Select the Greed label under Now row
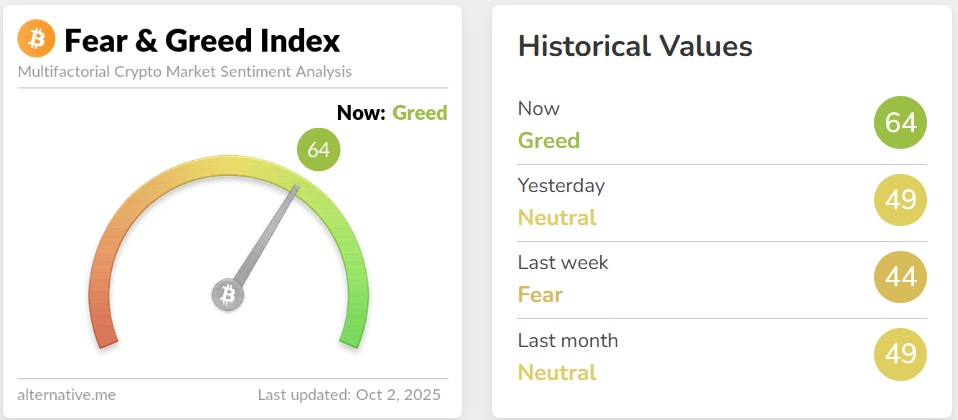The image size is (958, 420). point(548,140)
